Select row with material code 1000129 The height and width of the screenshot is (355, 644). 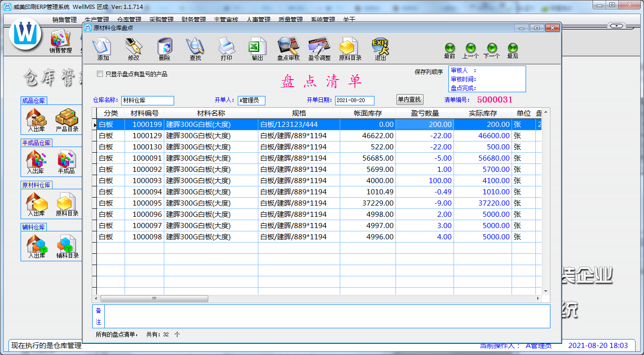pyautogui.click(x=316, y=136)
